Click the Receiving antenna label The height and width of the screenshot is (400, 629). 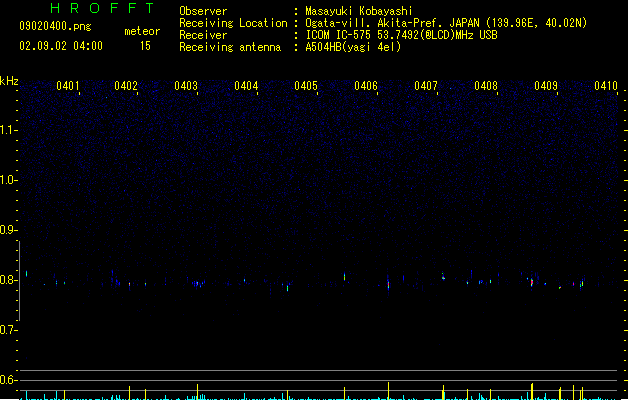pos(230,47)
